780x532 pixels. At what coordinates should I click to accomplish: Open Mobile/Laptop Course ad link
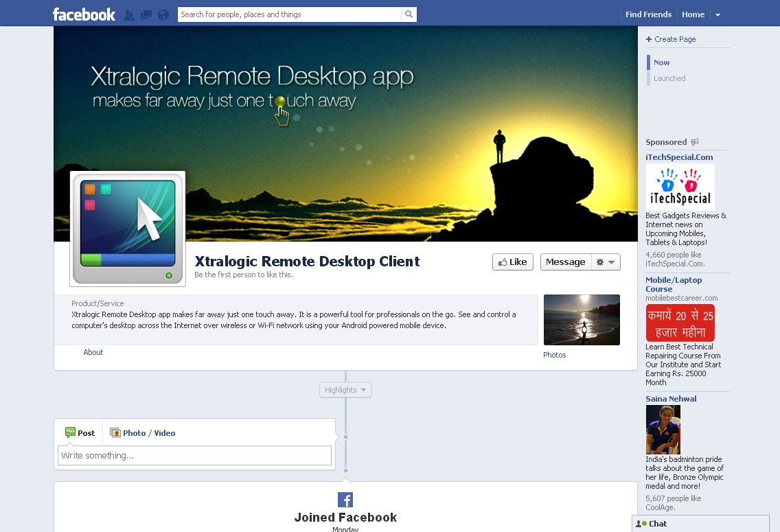[674, 284]
